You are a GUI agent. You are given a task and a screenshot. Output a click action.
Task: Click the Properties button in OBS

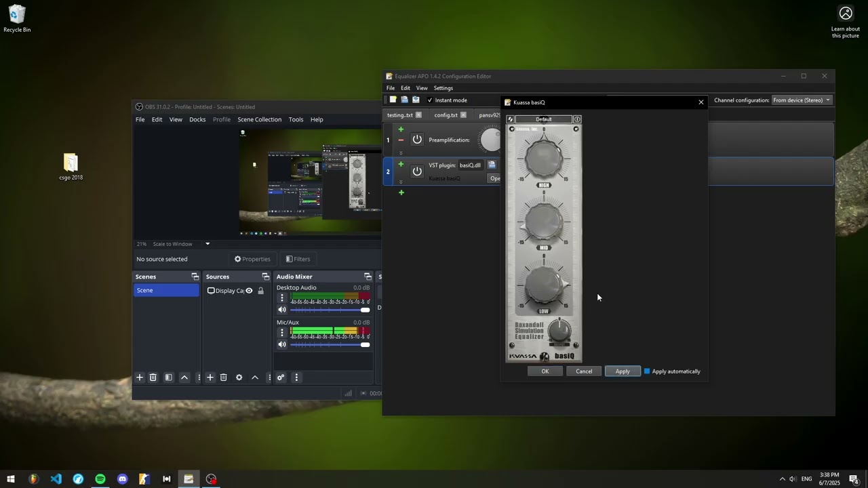coord(252,259)
